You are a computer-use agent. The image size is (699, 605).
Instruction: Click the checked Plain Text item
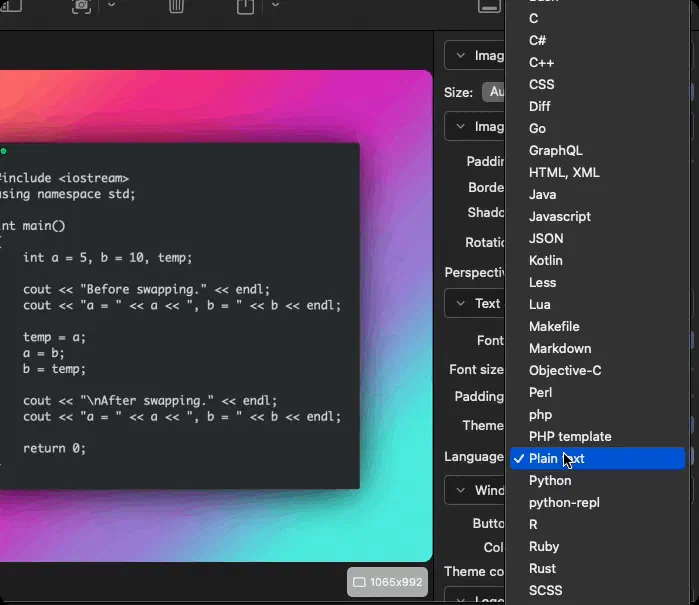(597, 458)
